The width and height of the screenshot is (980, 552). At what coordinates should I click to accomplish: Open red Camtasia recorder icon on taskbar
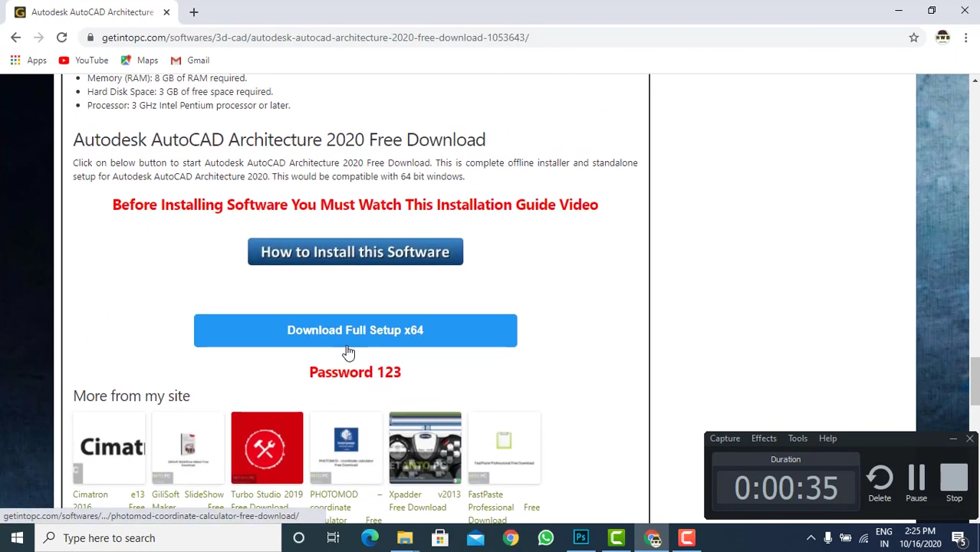click(687, 538)
